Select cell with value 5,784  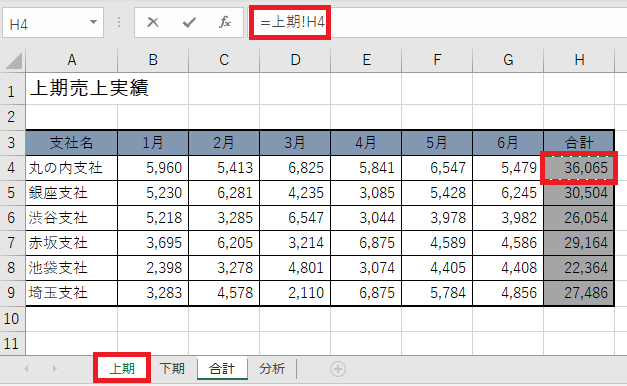point(437,293)
